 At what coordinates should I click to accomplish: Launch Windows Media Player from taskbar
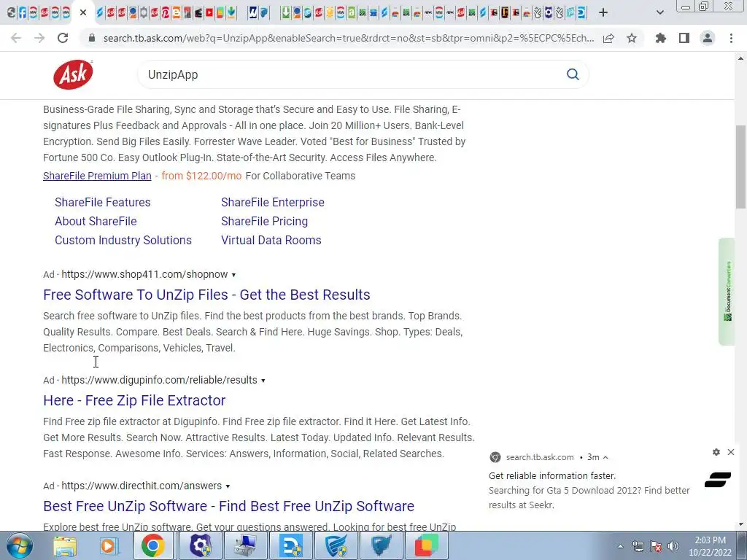(x=109, y=545)
